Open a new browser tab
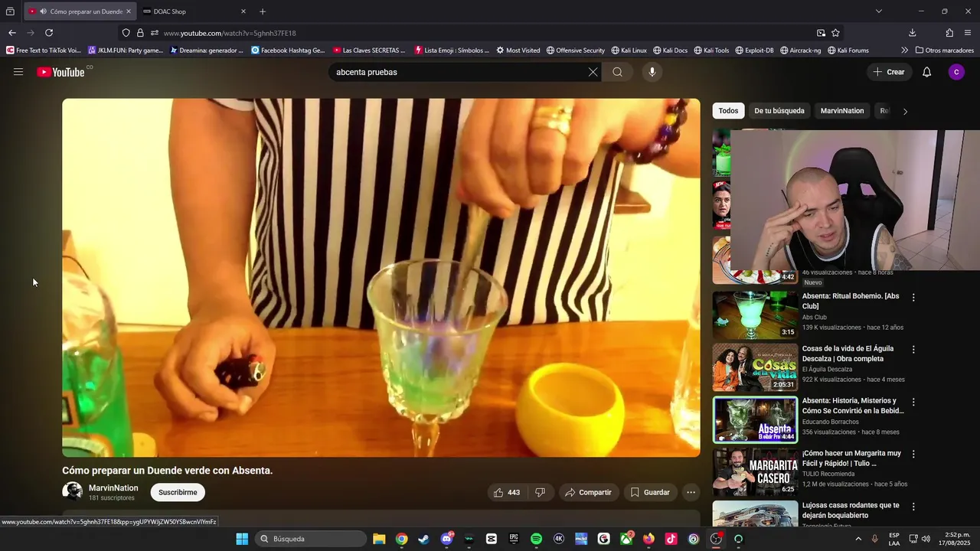This screenshot has width=980, height=551. 263,11
